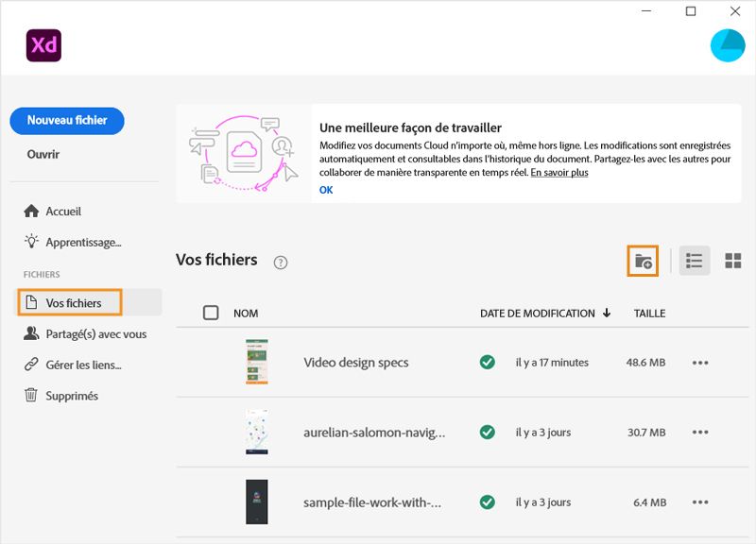Minimize the Adobe Xd window

click(646, 10)
